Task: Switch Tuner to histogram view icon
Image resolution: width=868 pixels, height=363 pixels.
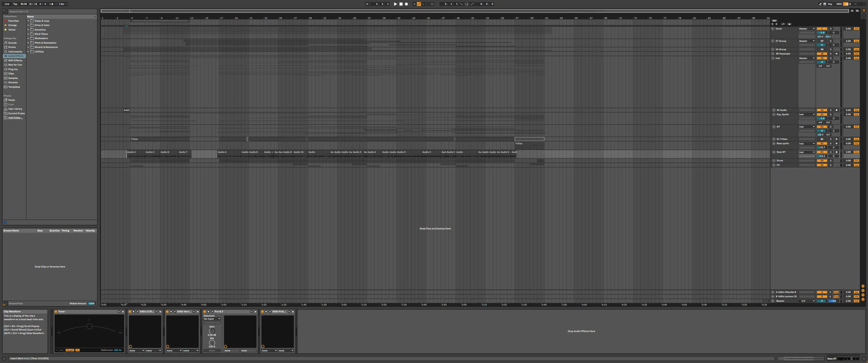Action: click(x=62, y=350)
